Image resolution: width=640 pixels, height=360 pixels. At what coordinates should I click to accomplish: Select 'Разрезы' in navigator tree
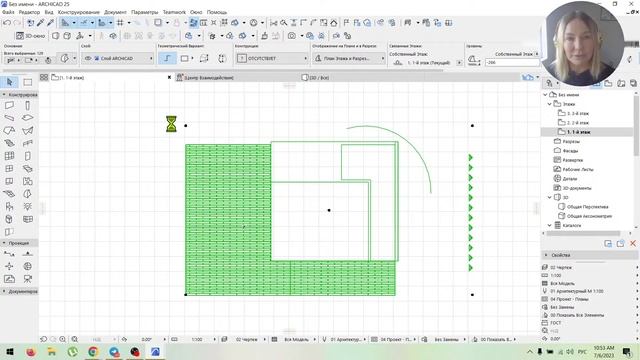tap(571, 142)
